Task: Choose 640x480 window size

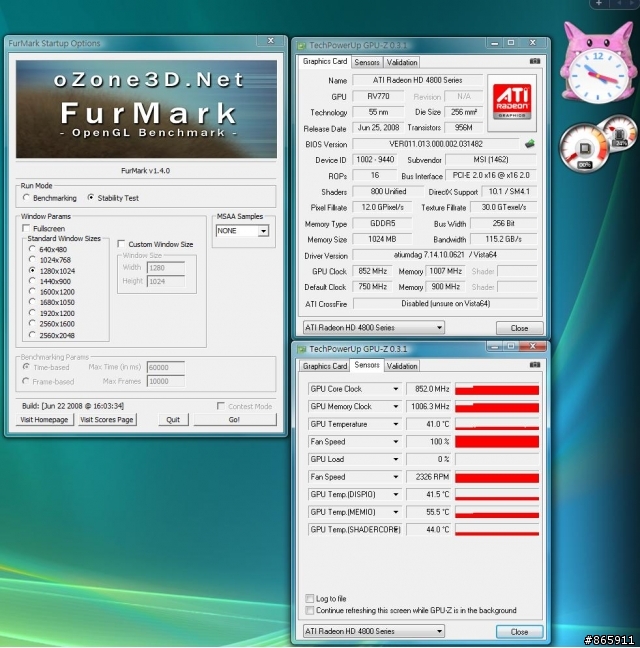Action: point(32,249)
